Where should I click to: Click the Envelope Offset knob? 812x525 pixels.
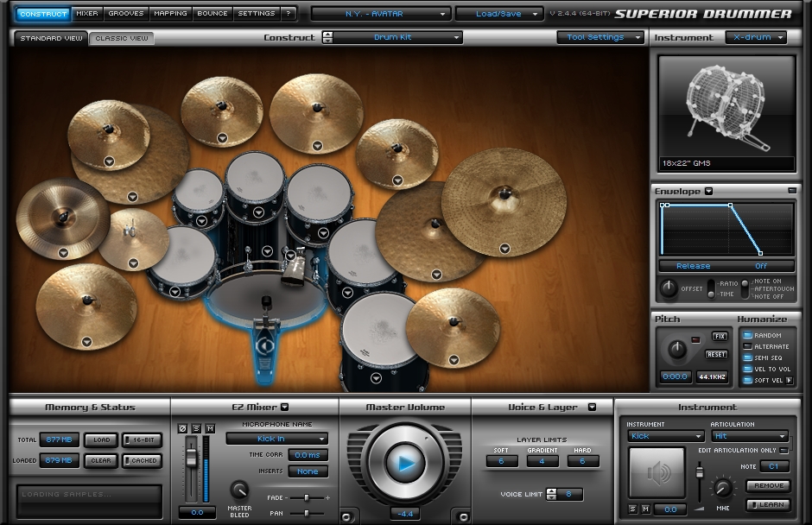(668, 289)
